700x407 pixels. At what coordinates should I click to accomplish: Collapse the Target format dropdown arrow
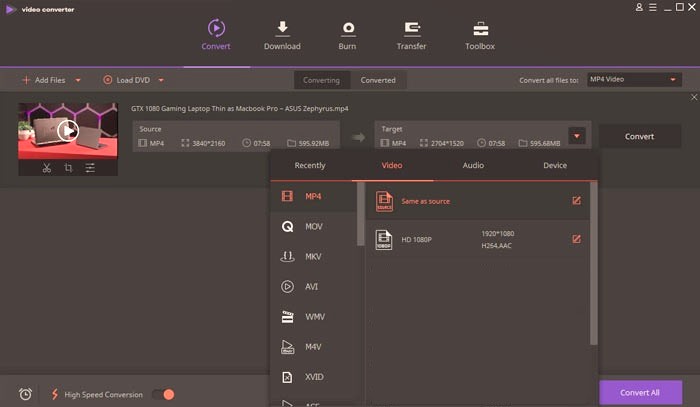(x=577, y=136)
